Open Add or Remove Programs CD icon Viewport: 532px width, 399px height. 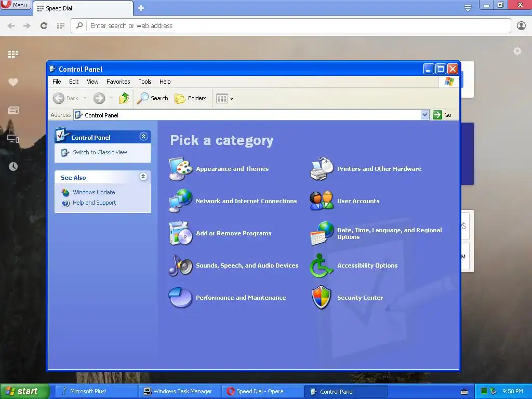pos(181,233)
